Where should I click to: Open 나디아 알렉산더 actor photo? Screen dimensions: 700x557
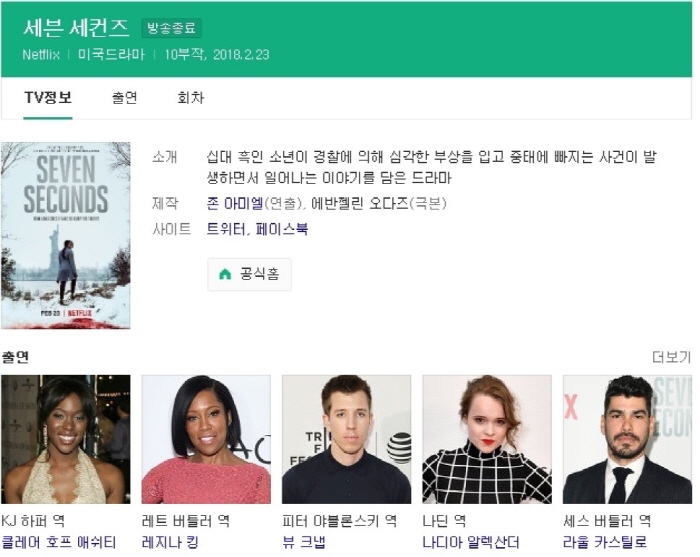pos(487,439)
